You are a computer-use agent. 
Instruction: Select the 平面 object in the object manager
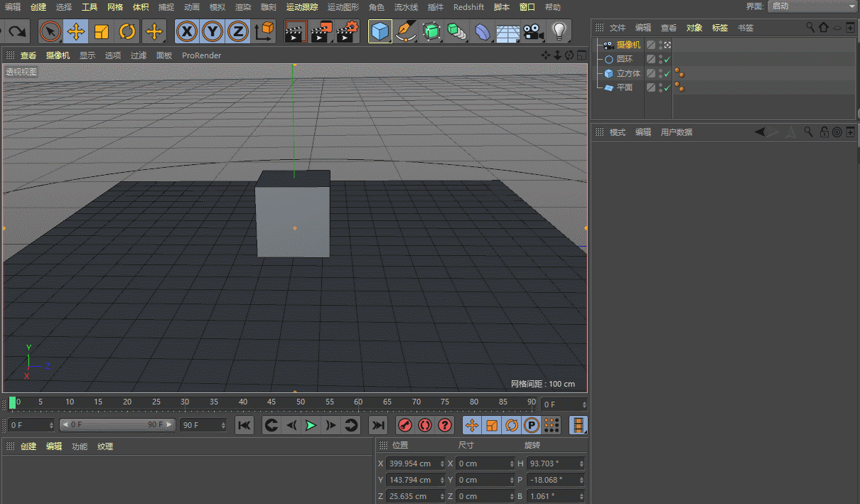(x=624, y=87)
